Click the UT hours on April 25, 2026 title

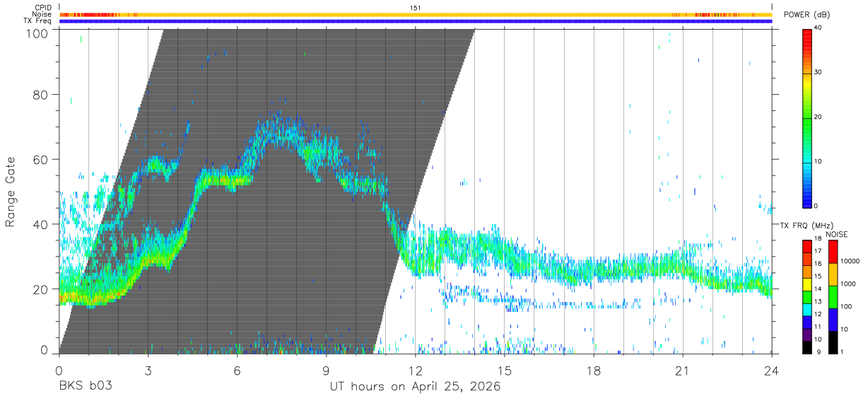415,387
